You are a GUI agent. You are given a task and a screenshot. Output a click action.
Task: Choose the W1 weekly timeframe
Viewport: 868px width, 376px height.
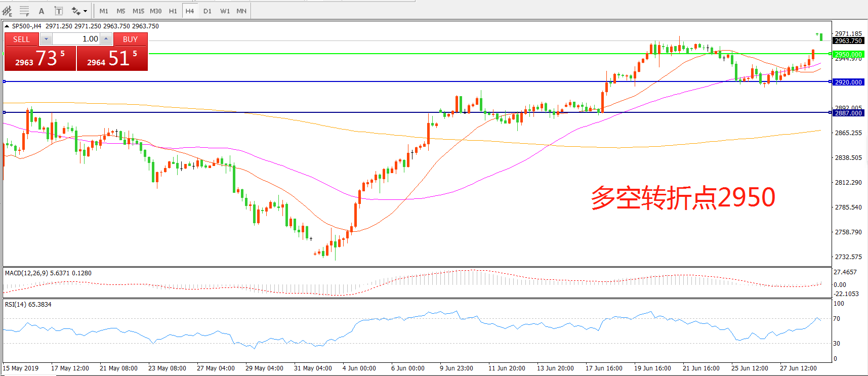(x=225, y=11)
